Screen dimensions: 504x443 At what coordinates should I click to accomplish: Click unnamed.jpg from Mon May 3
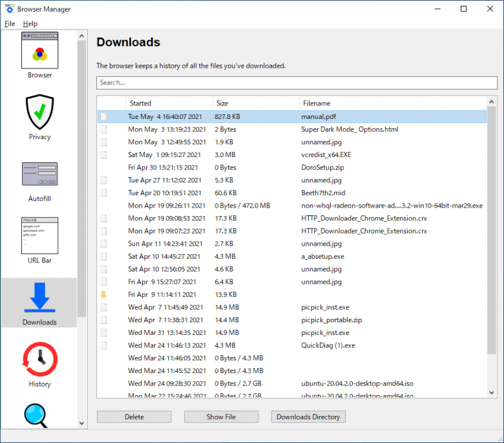coord(321,142)
